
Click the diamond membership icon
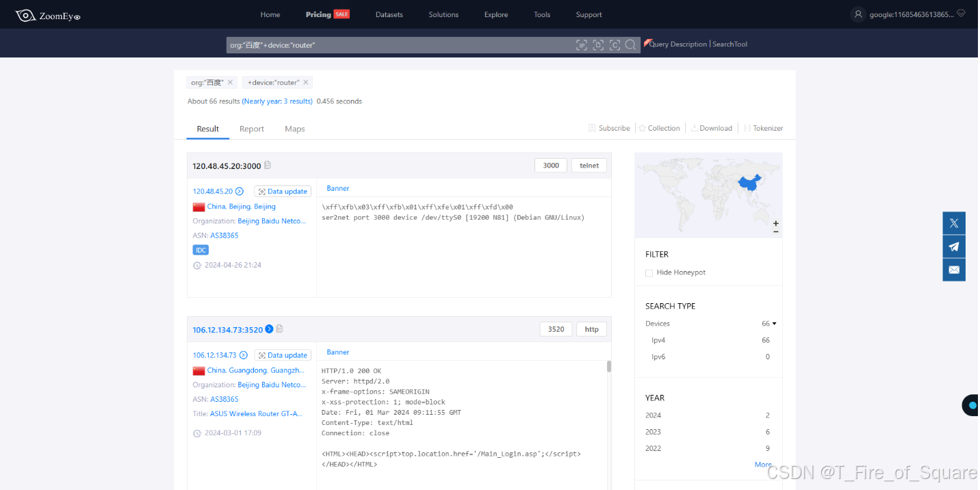(x=961, y=13)
